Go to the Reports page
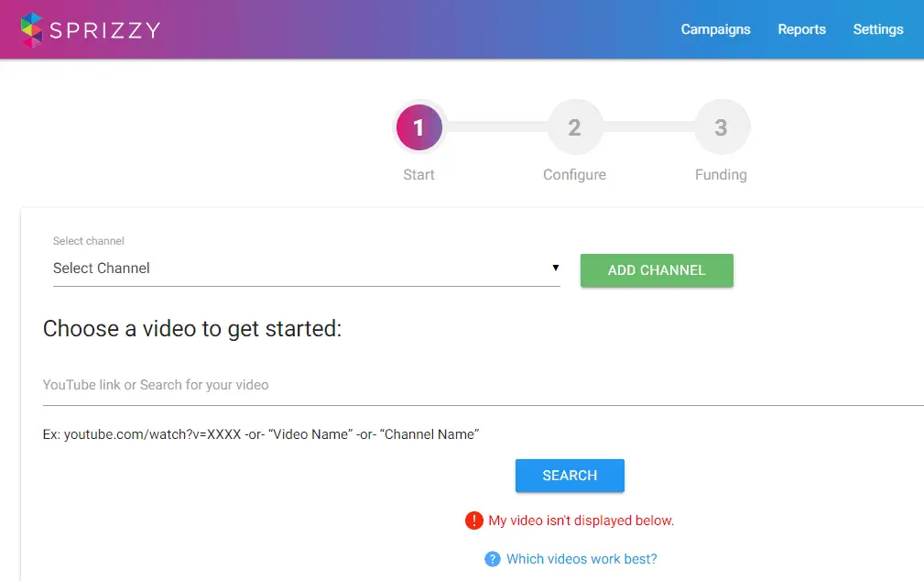The image size is (924, 581). click(x=801, y=29)
